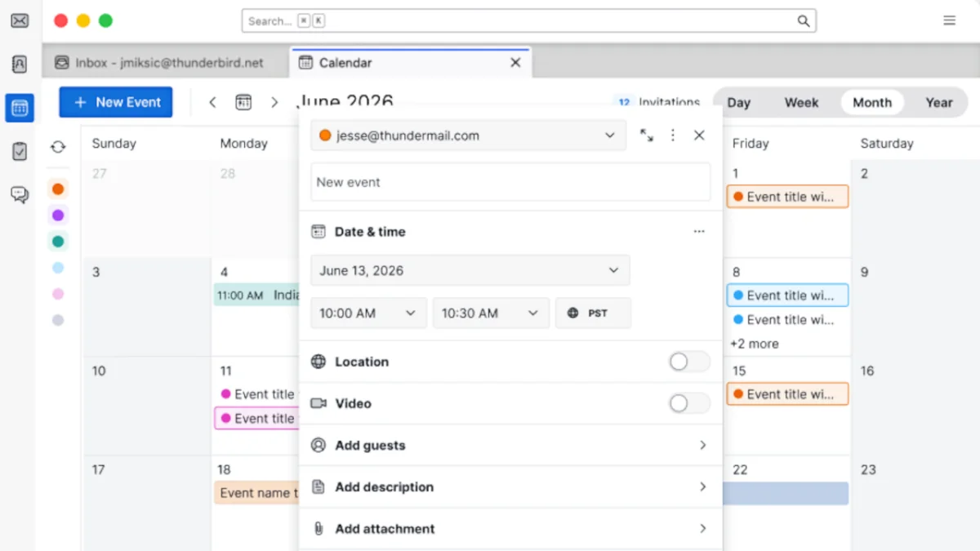Open the Address Book sidebar icon

[20, 64]
